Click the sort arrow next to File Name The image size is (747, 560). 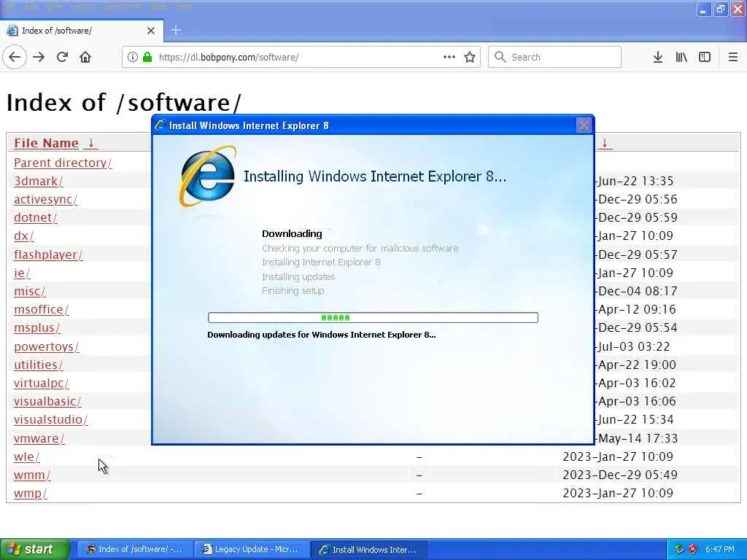[91, 143]
